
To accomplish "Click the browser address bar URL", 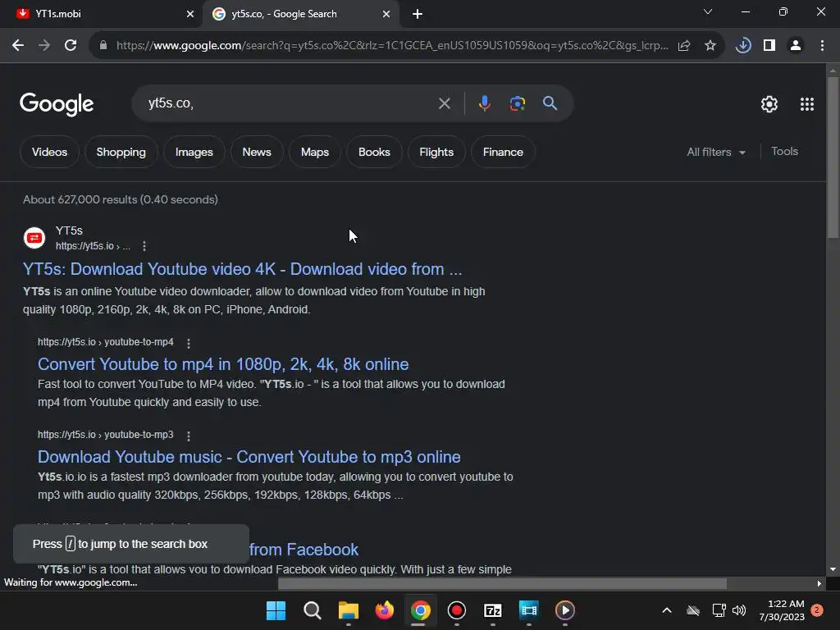I will point(392,46).
